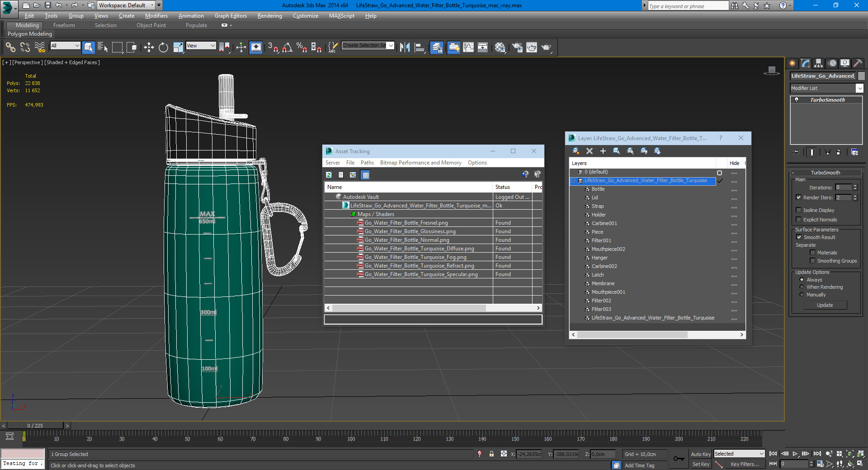This screenshot has width=868, height=470.
Task: Click Asset Tracking horizontal scrollbar
Action: (x=409, y=308)
